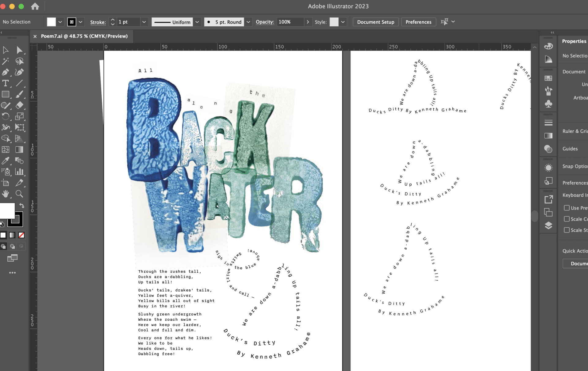The image size is (588, 371).
Task: Choose the Rectangle tool
Action: [x=6, y=94]
